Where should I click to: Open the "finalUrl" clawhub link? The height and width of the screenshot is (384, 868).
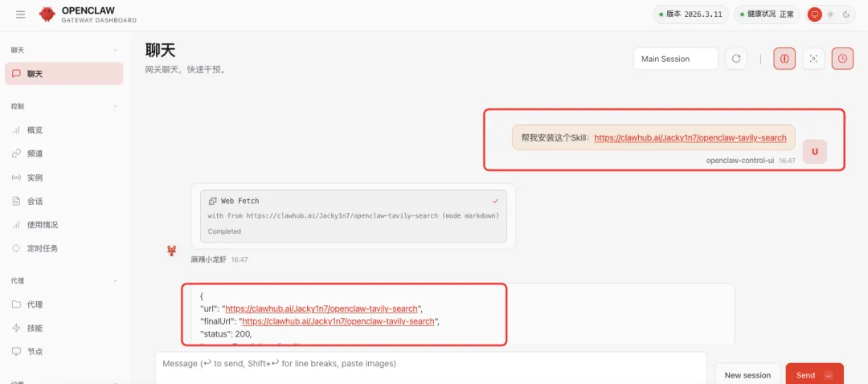pos(338,321)
